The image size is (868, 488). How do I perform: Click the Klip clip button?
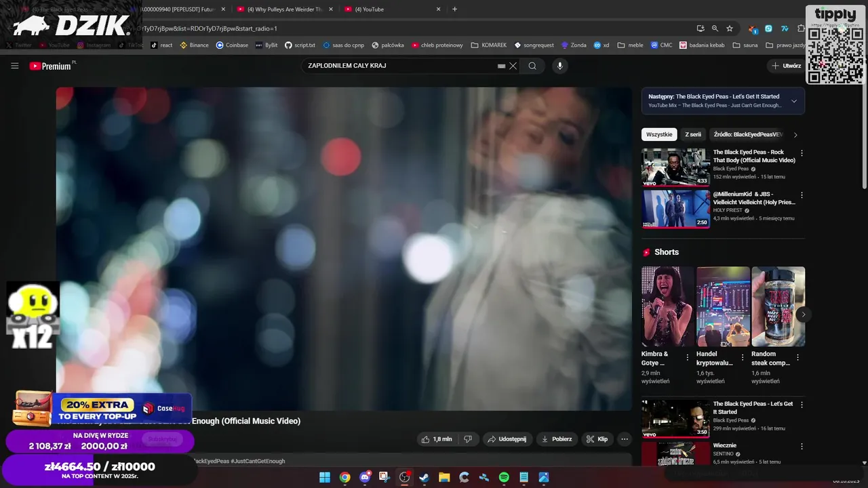[x=597, y=439]
